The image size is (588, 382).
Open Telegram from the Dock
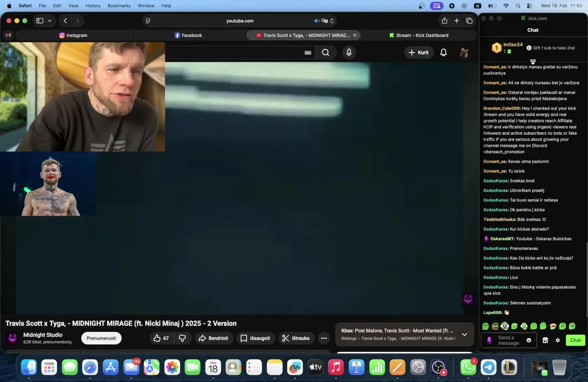tap(489, 367)
